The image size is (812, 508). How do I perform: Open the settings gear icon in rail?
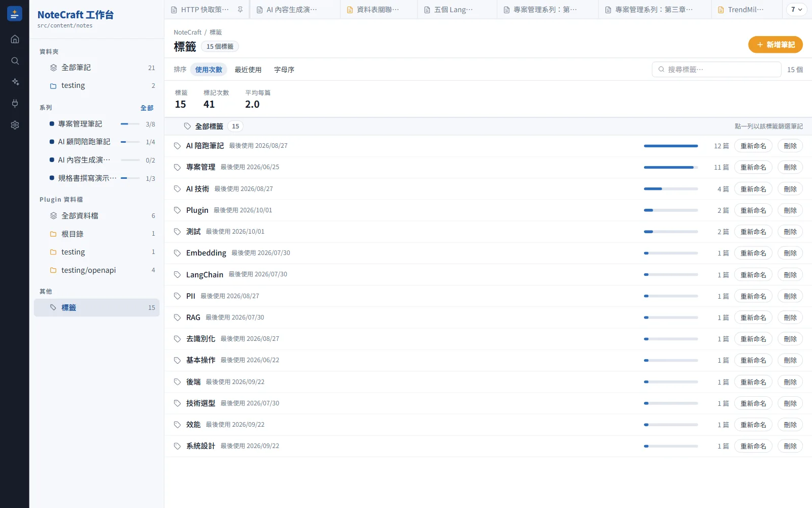coord(15,125)
